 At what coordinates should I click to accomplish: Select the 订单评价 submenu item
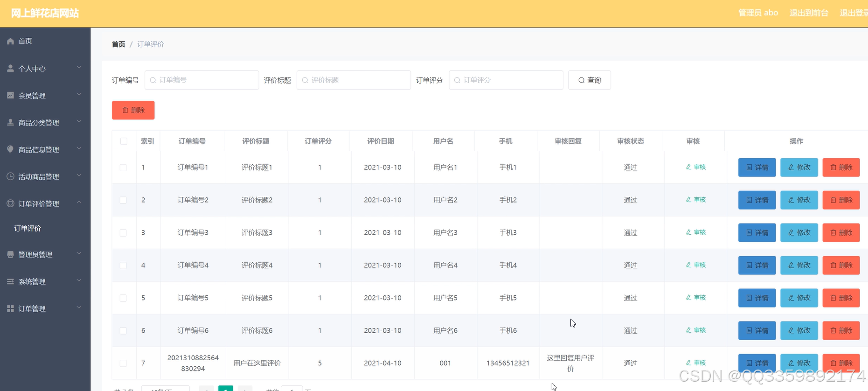click(45, 228)
